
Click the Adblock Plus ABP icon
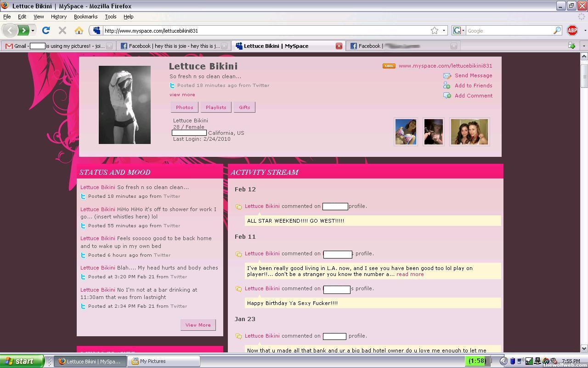pos(572,30)
